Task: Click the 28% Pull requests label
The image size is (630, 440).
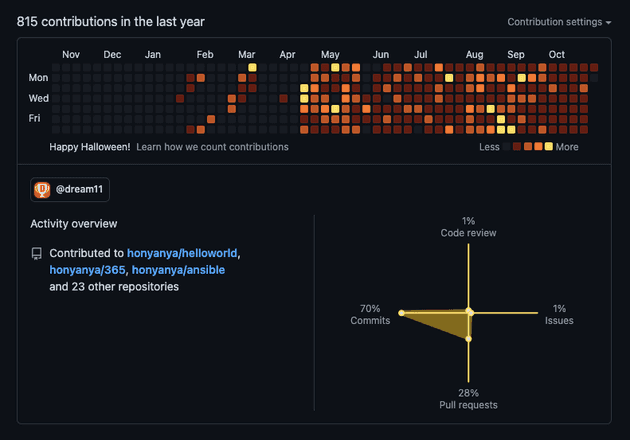Action: [x=468, y=399]
